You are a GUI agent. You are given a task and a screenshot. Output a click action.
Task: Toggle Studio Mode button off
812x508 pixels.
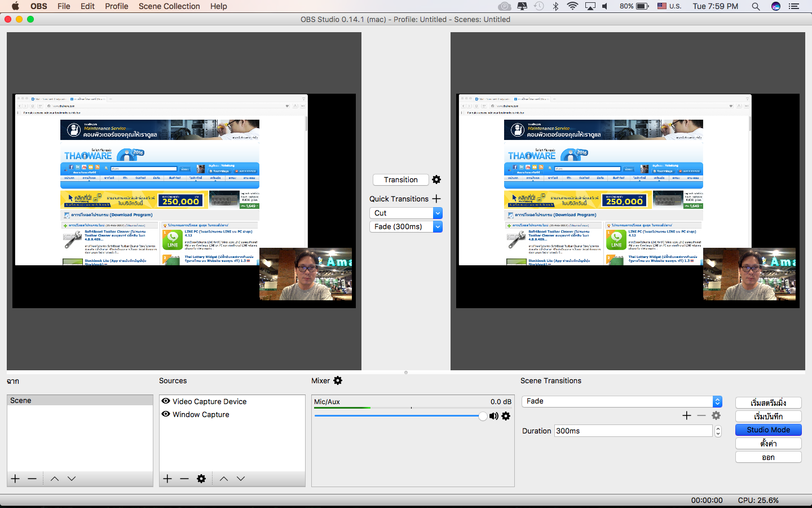768,430
